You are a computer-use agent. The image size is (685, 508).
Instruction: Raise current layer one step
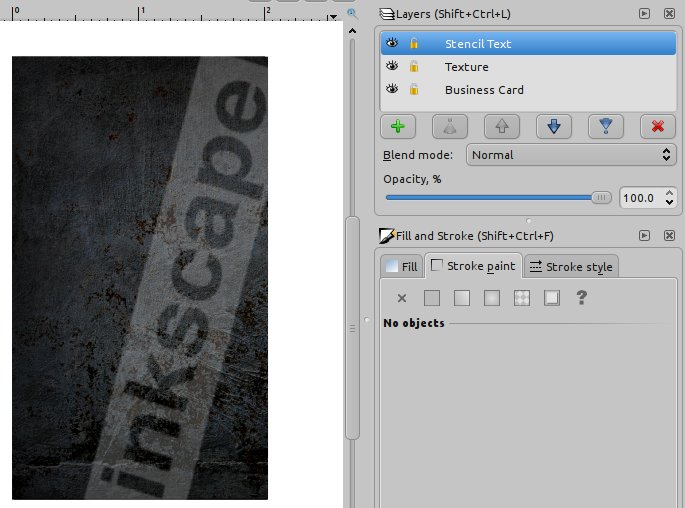click(x=502, y=127)
